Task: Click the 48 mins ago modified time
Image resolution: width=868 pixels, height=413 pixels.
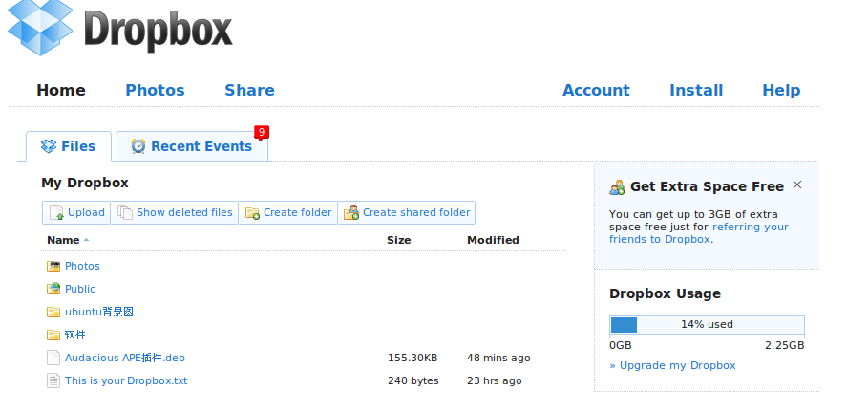Action: [498, 358]
